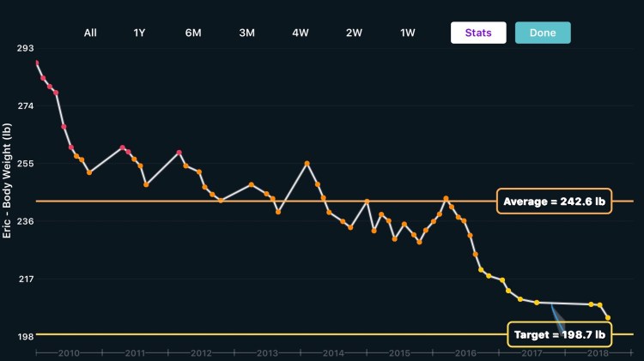Choose the 3M time range
This screenshot has width=644, height=361.
tap(246, 33)
